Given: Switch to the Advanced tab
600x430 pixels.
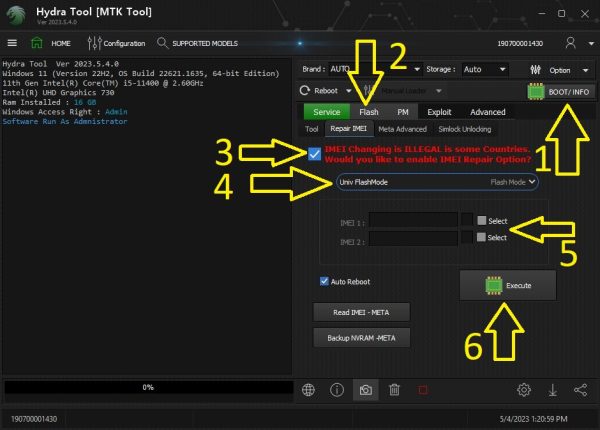Looking at the screenshot, I should point(488,112).
